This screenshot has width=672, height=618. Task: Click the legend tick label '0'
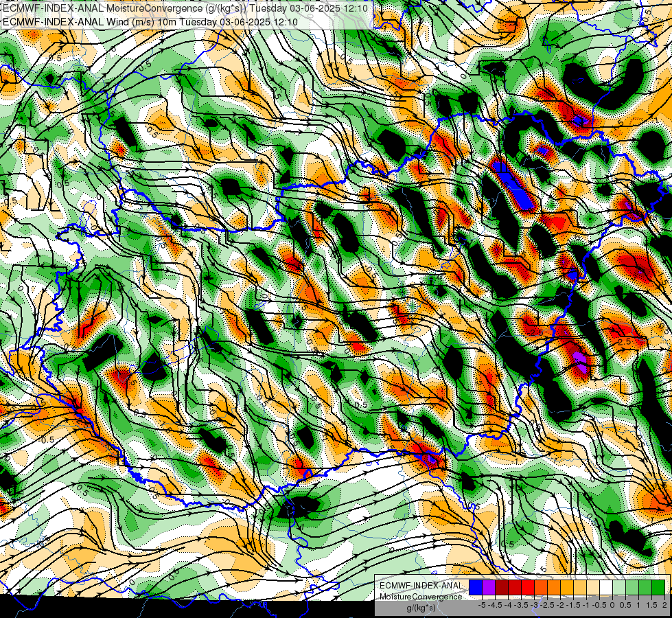point(612,605)
